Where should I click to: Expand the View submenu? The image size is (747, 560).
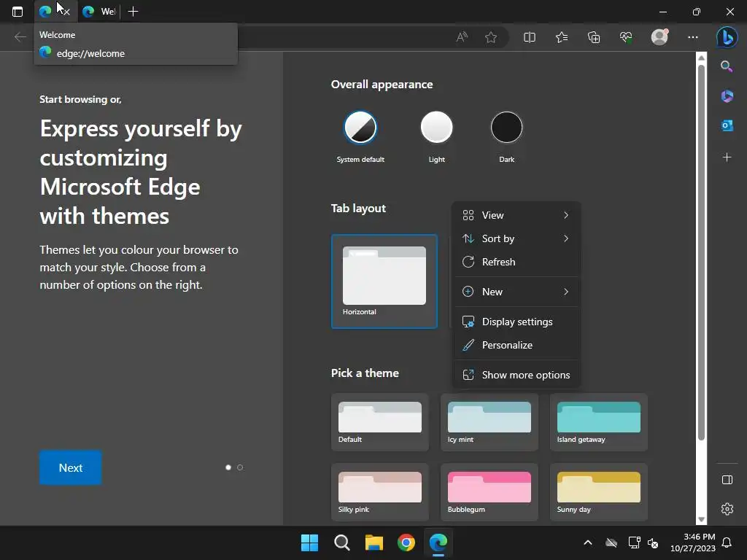[x=516, y=215]
